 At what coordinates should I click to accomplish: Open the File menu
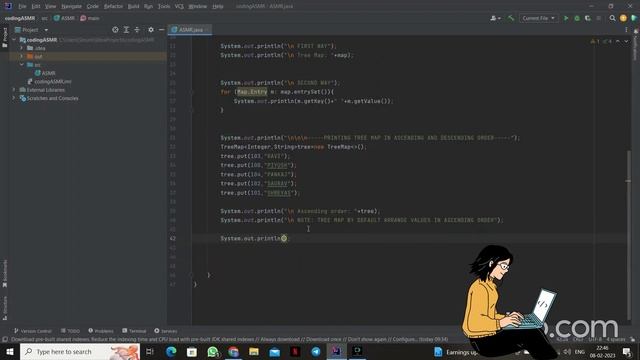(22, 7)
